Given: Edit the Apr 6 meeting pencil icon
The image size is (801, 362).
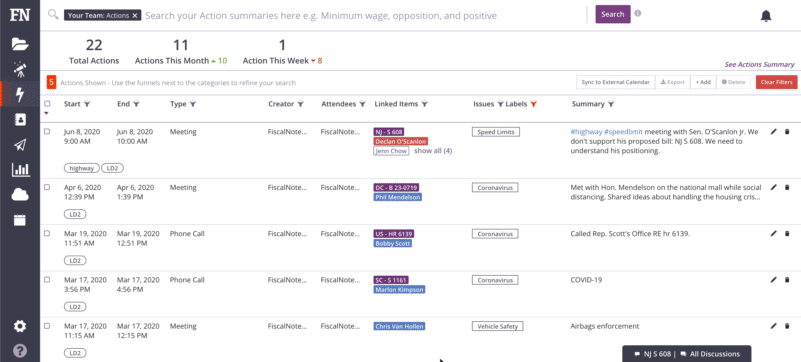Looking at the screenshot, I should 773,187.
